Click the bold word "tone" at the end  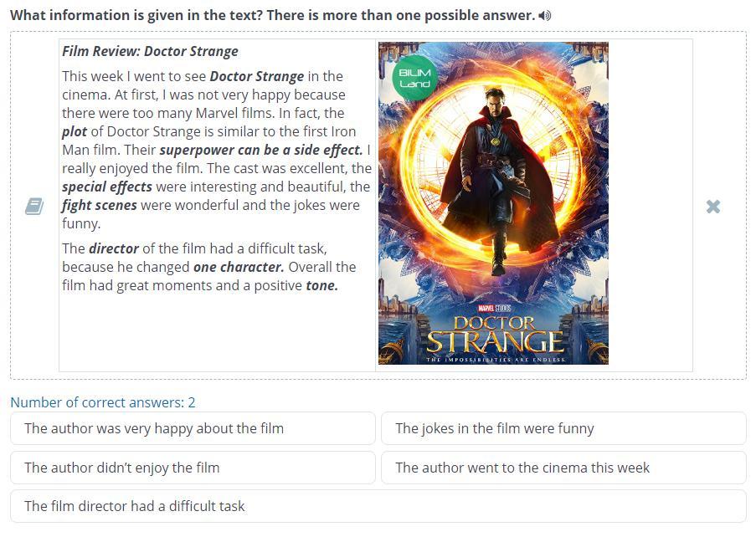[x=322, y=285]
